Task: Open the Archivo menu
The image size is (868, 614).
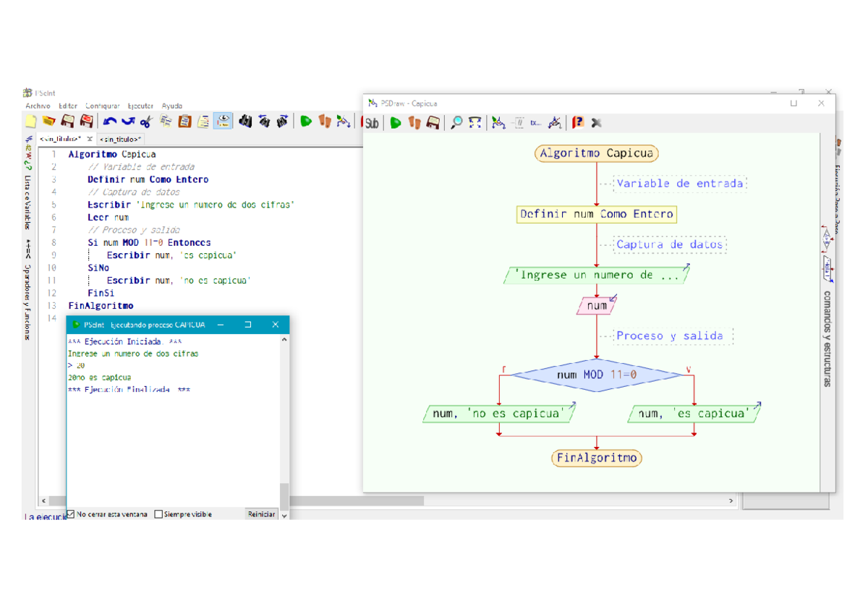Action: [38, 106]
